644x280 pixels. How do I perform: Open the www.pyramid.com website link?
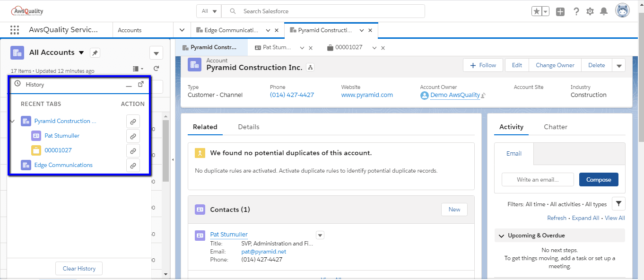tap(367, 95)
